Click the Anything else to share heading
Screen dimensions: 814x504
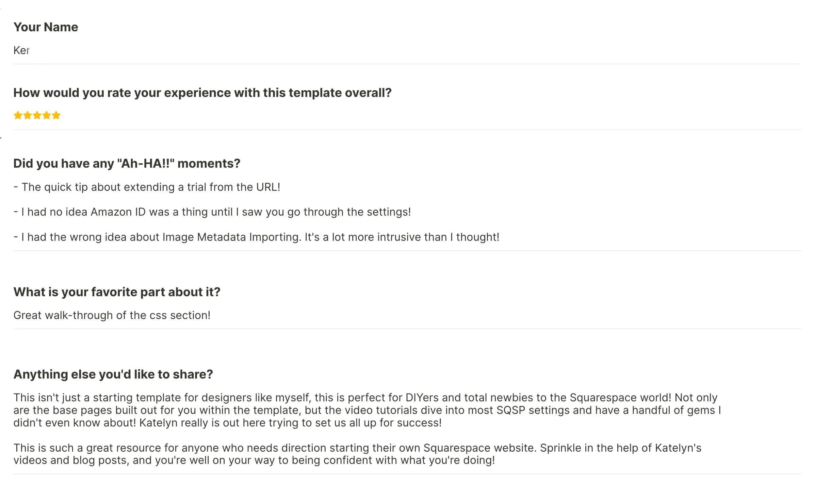pos(113,374)
